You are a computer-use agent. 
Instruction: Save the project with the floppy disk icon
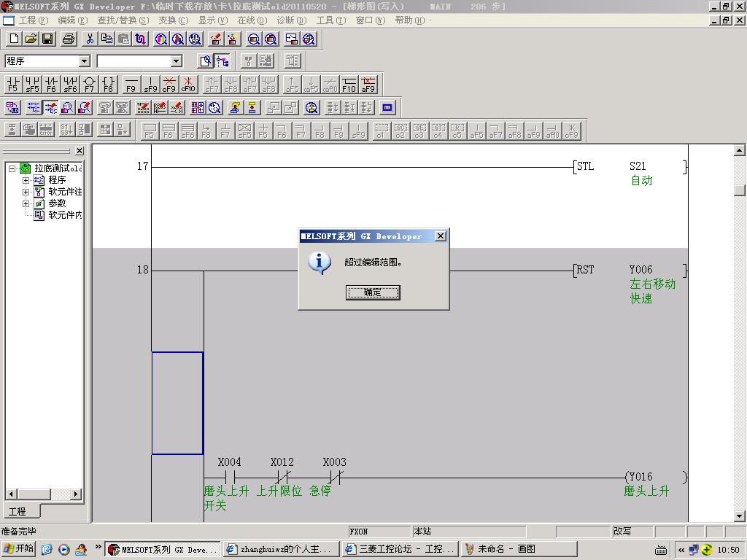47,39
